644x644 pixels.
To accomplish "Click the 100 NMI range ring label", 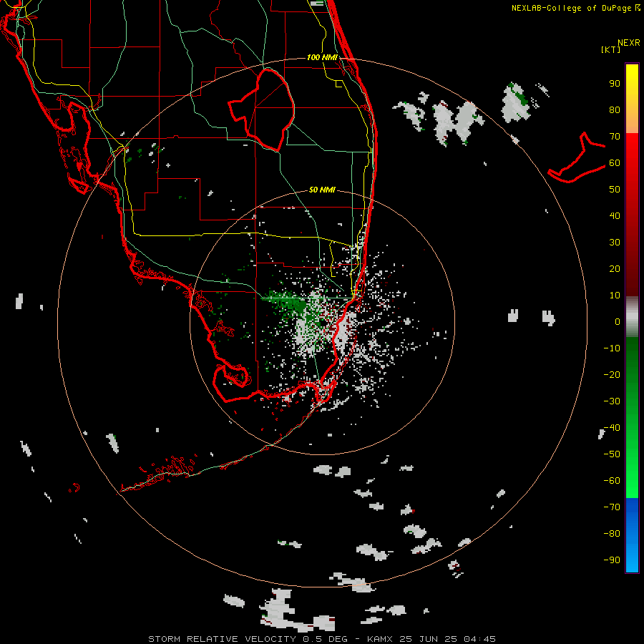I will tap(322, 57).
